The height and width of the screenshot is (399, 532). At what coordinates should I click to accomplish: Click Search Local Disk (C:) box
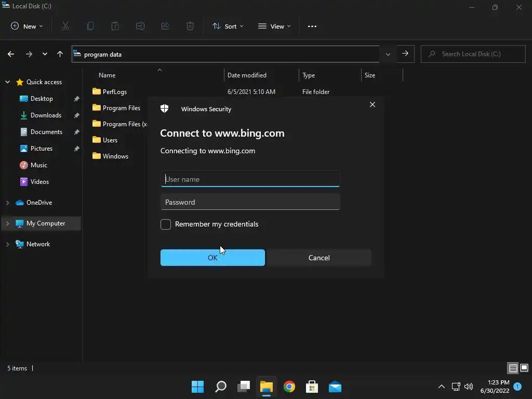pyautogui.click(x=473, y=54)
